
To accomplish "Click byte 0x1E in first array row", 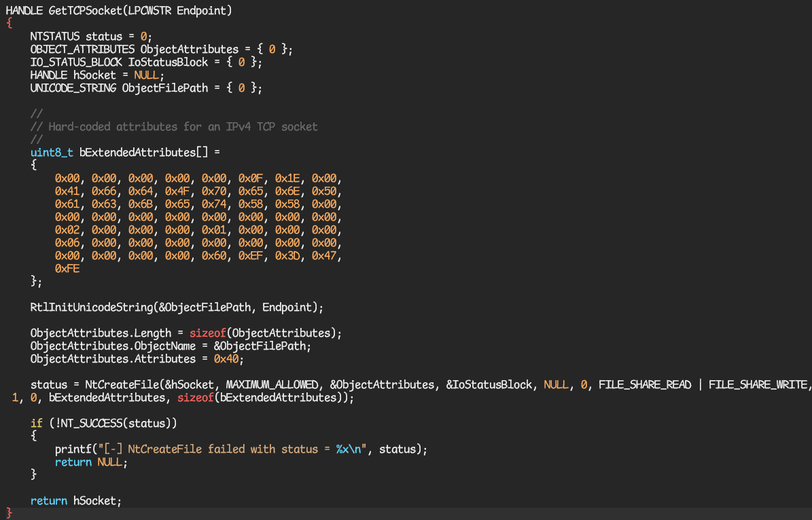I will [287, 179].
